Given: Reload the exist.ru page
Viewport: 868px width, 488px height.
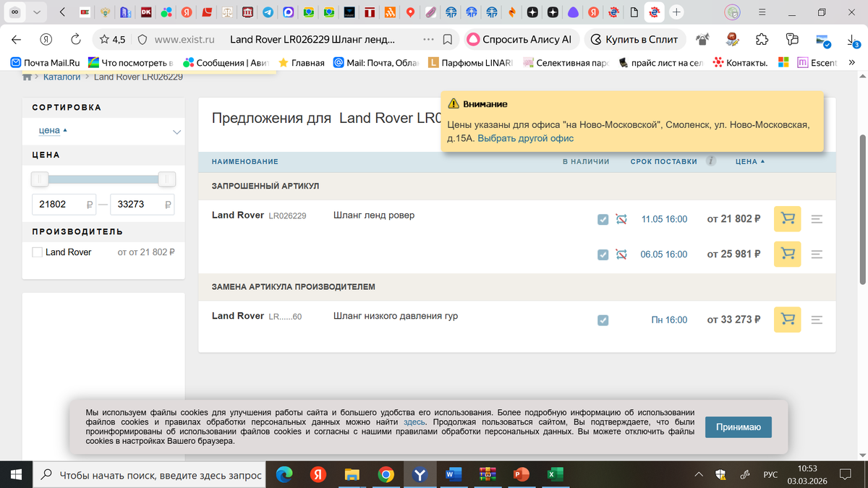Looking at the screenshot, I should [x=76, y=39].
